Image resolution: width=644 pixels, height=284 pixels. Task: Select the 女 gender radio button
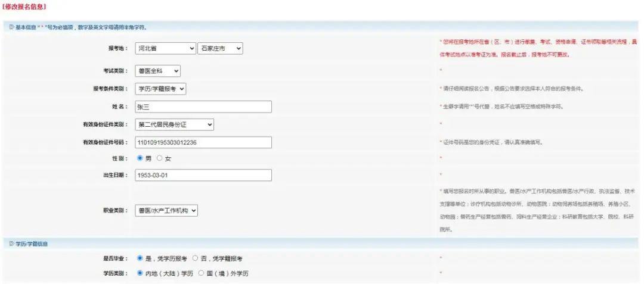pos(159,158)
